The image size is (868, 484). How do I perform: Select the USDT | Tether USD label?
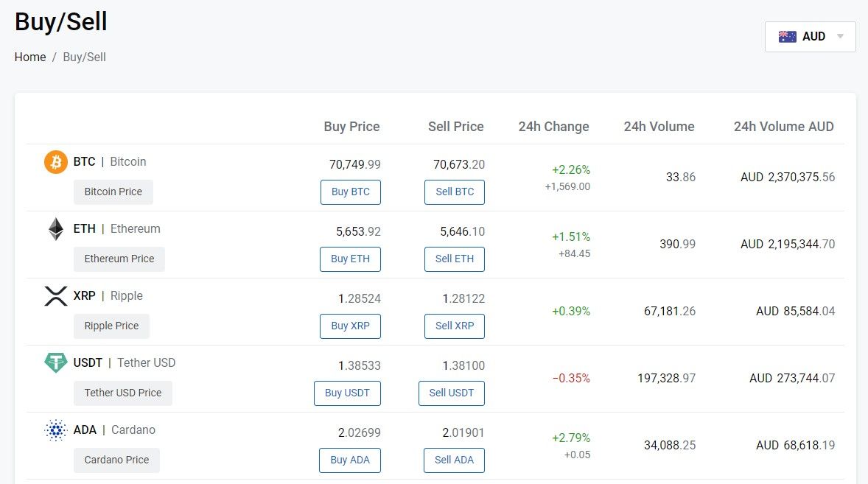(x=124, y=362)
